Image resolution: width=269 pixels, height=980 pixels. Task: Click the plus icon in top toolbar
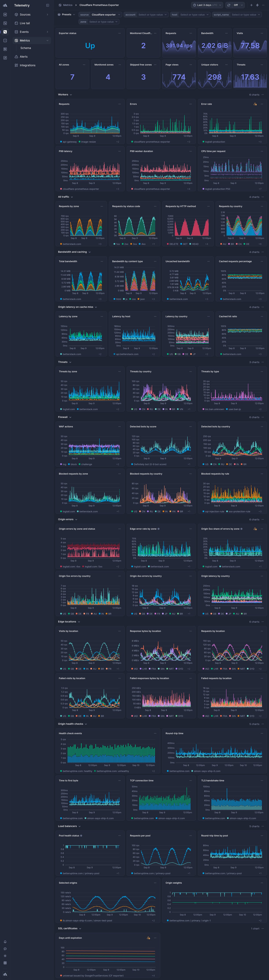251,5
